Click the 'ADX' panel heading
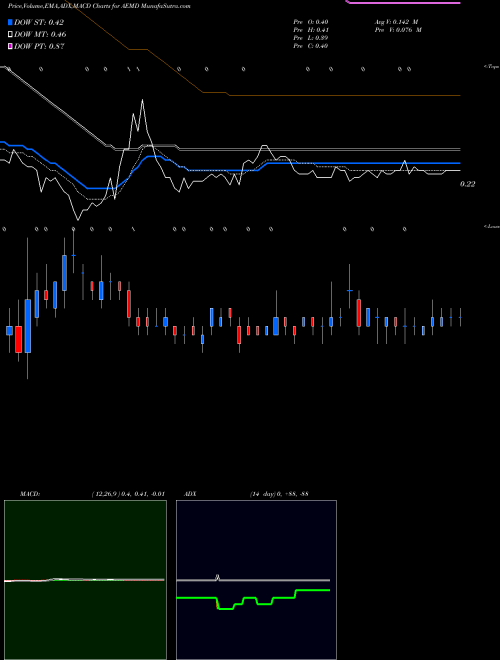This screenshot has width=500, height=660. click(x=190, y=494)
